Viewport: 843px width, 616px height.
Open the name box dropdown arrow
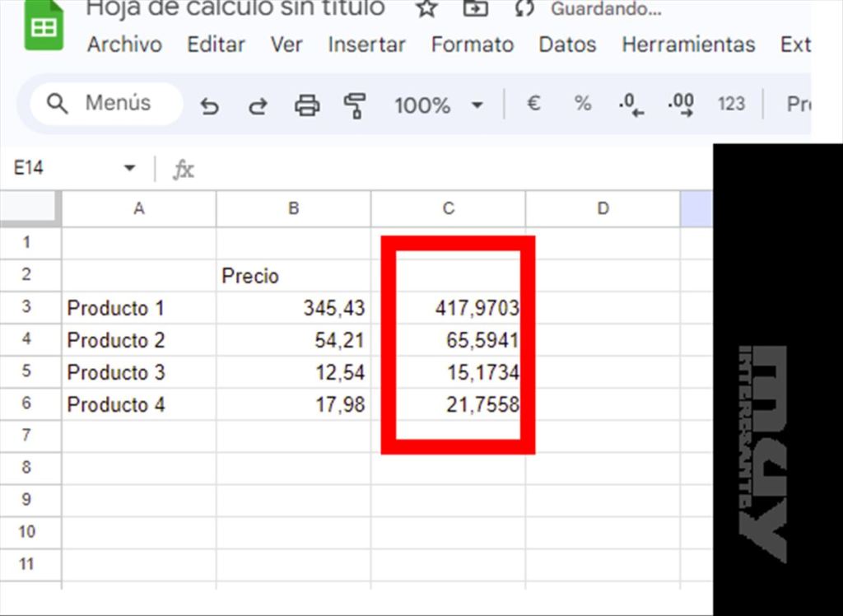click(129, 168)
